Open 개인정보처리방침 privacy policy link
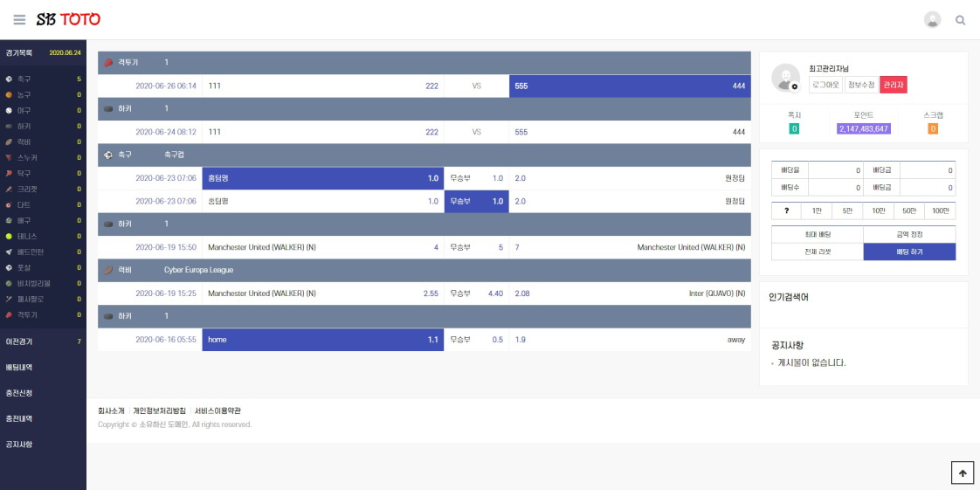This screenshot has height=490, width=980. tap(159, 411)
